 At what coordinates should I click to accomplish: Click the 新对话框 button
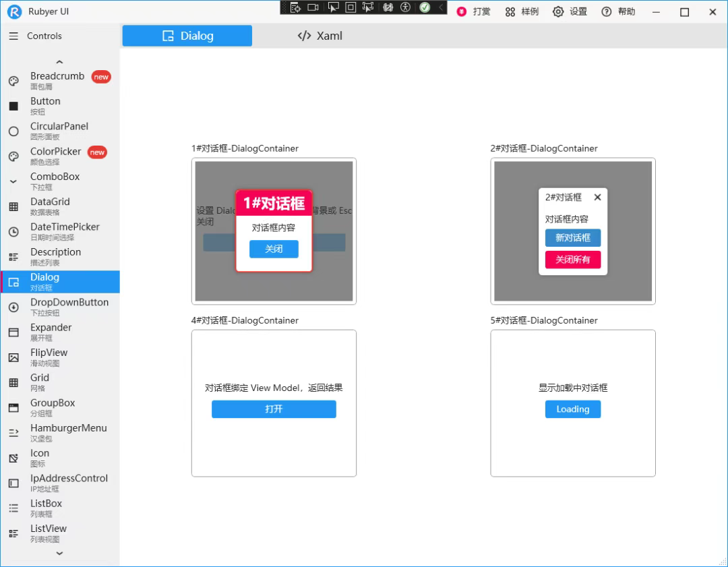(573, 238)
